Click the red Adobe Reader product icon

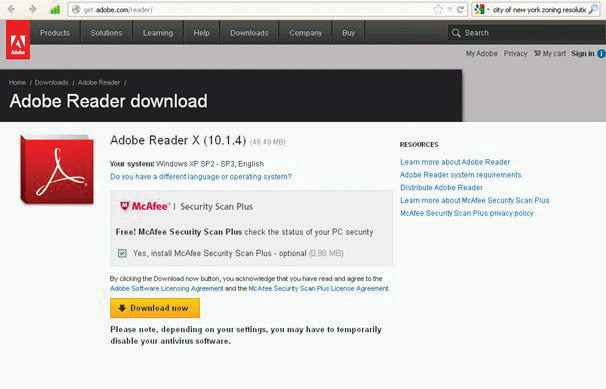(x=57, y=169)
